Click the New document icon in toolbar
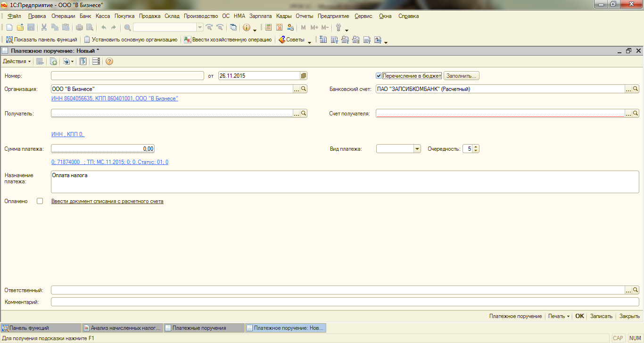 click(x=9, y=27)
